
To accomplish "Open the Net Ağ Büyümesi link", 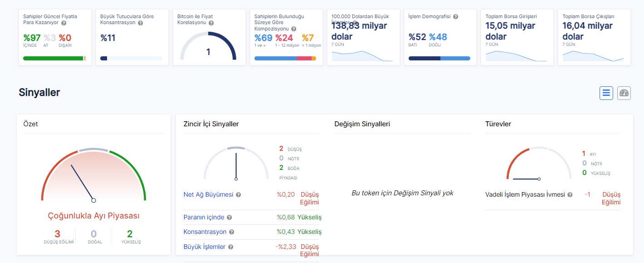I will click(x=208, y=194).
